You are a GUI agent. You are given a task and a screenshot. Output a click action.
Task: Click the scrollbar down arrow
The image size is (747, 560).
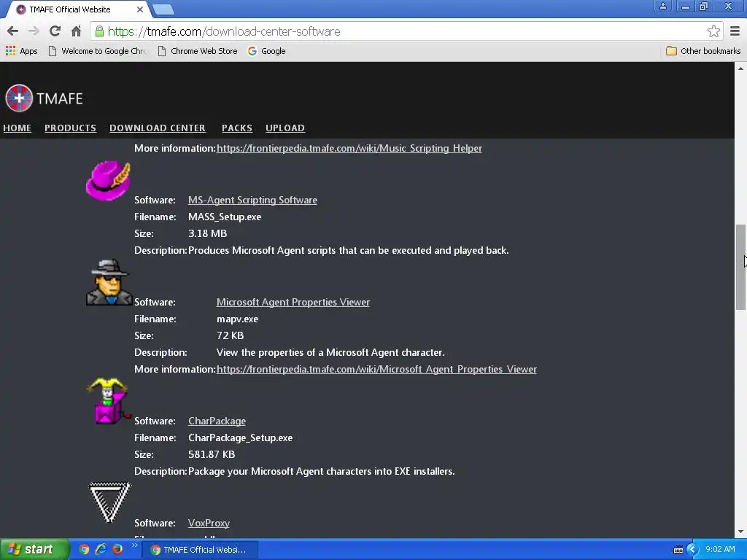740,532
